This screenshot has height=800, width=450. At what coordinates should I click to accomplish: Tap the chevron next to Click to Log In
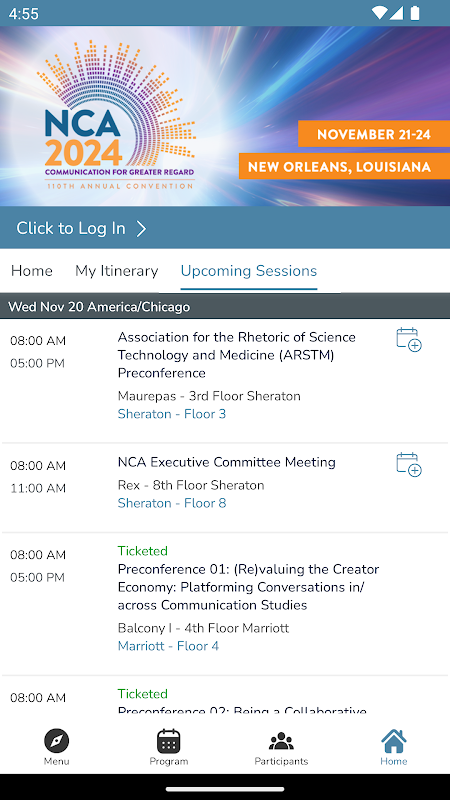pyautogui.click(x=141, y=229)
